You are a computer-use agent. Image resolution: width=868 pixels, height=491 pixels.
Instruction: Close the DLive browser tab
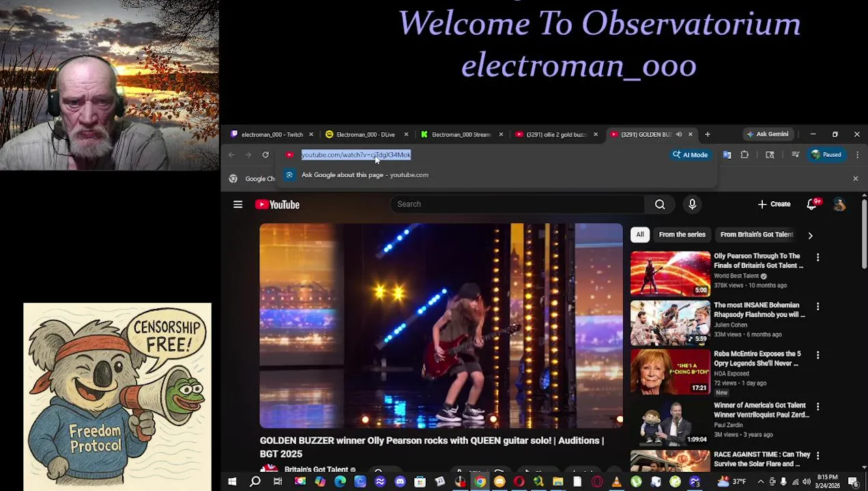pos(406,134)
